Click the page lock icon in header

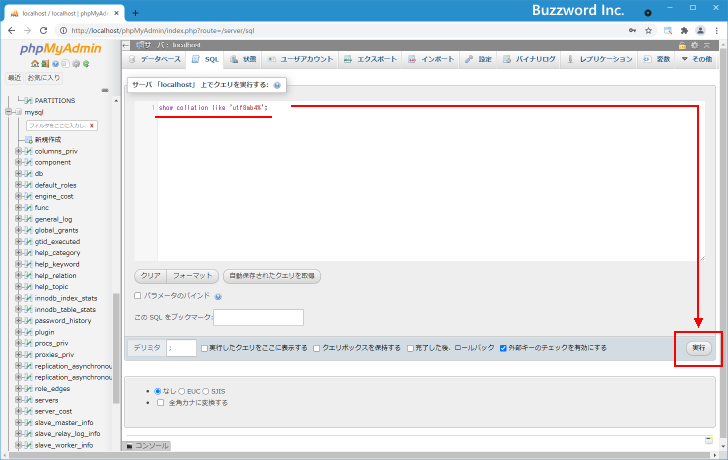click(x=682, y=45)
